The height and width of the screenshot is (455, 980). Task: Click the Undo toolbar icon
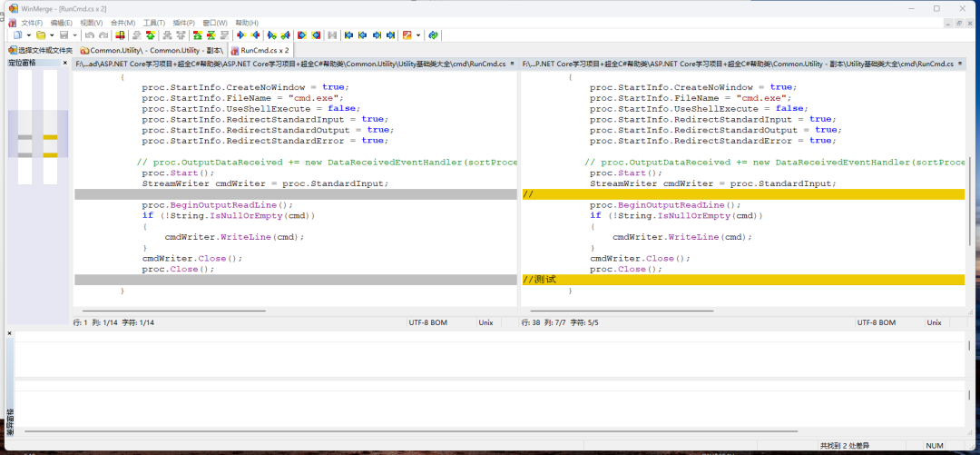coord(89,35)
